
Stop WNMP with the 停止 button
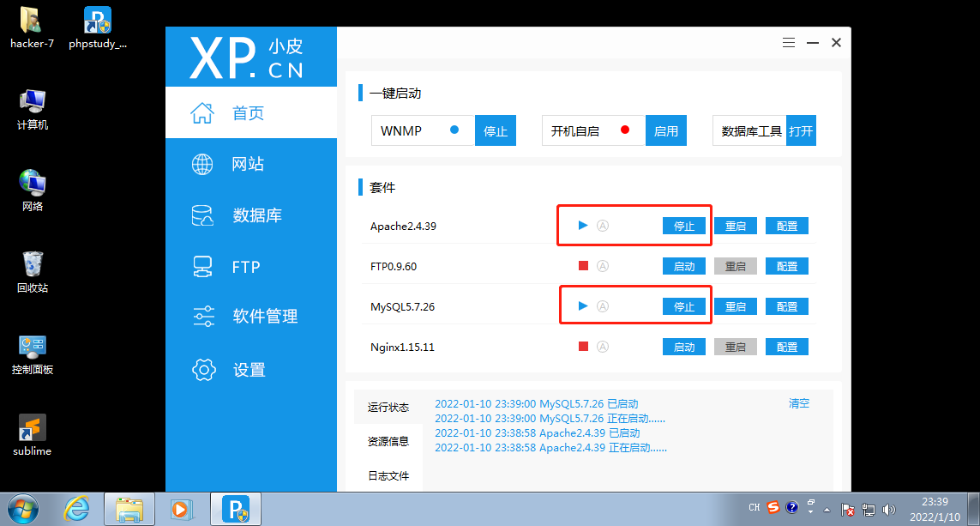pos(496,130)
